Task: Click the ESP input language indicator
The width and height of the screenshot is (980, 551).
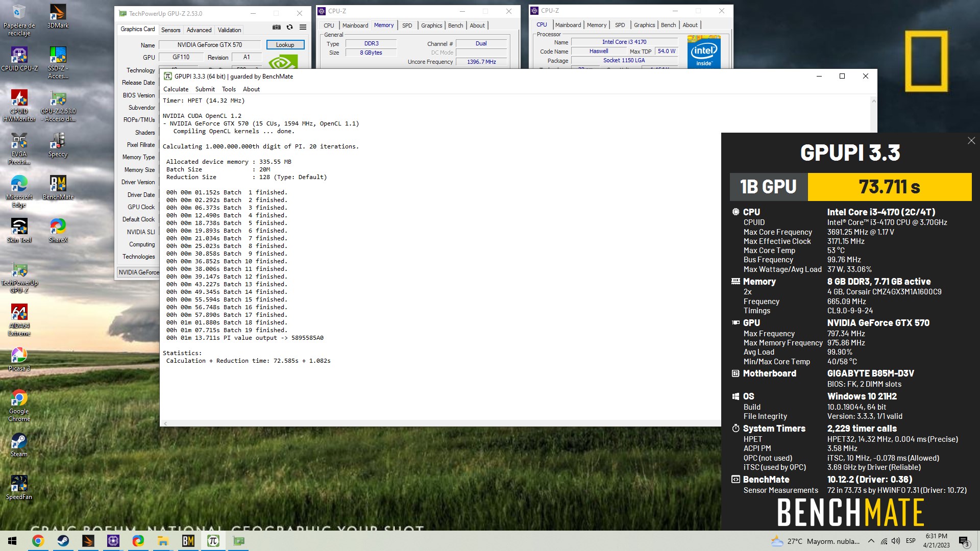Action: pyautogui.click(x=911, y=541)
